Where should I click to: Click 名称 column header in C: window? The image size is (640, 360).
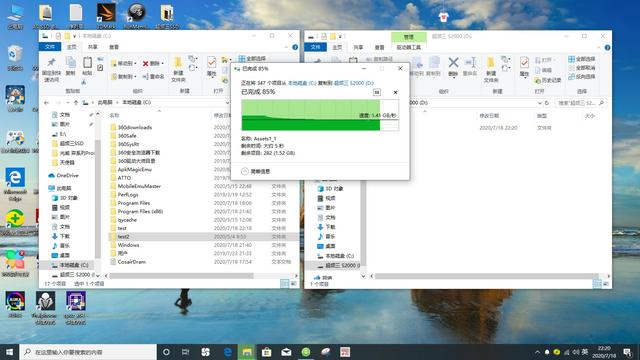[114, 116]
